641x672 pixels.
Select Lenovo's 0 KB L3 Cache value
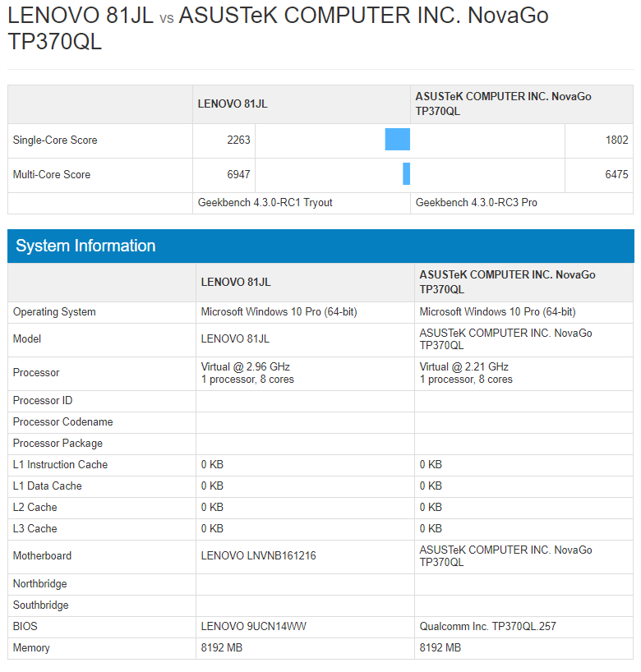212,529
